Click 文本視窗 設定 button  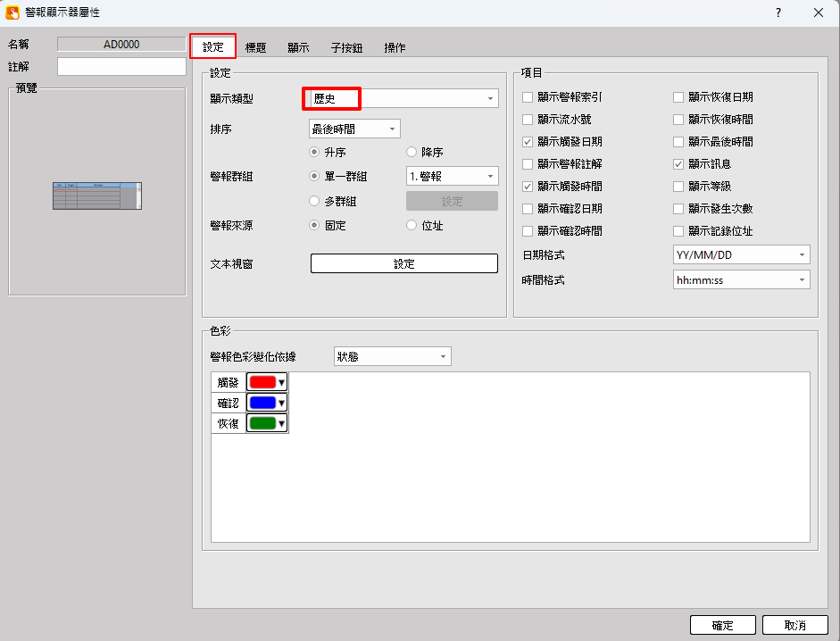[x=403, y=263]
